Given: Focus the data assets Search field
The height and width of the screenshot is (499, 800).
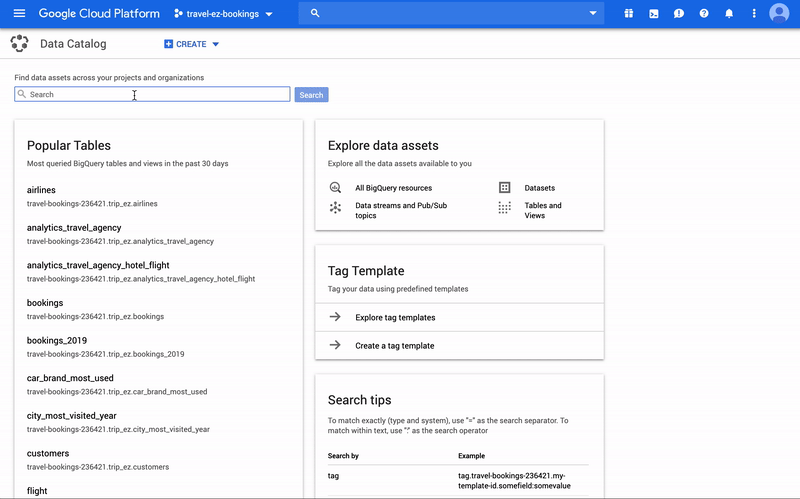Looking at the screenshot, I should tap(152, 95).
